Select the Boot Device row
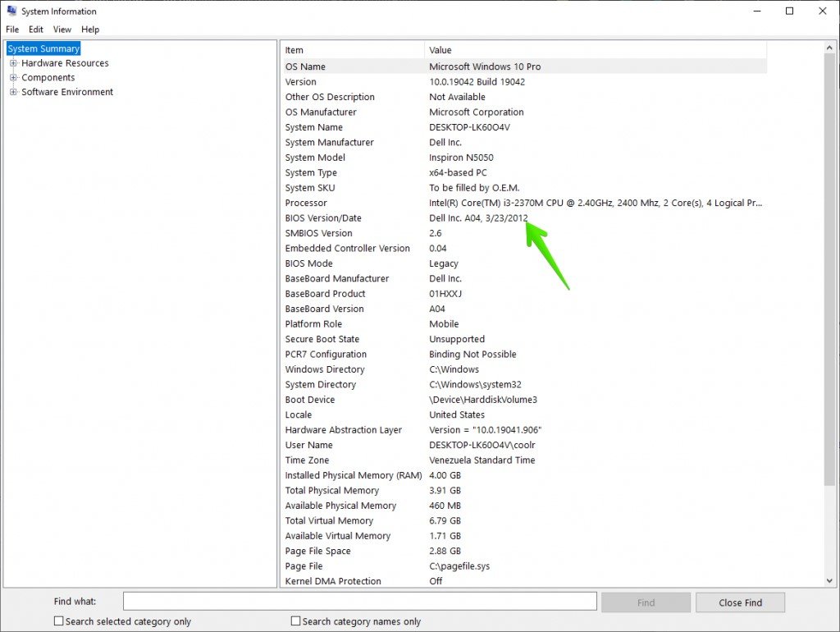 [524, 400]
